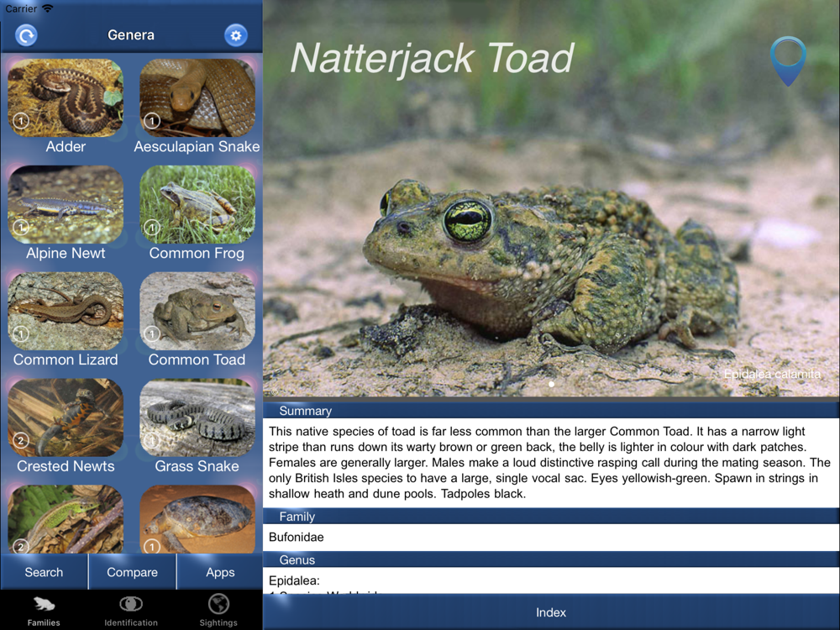The width and height of the screenshot is (840, 630).
Task: Select the Aesculapian Snake thumbnail
Action: [197, 97]
